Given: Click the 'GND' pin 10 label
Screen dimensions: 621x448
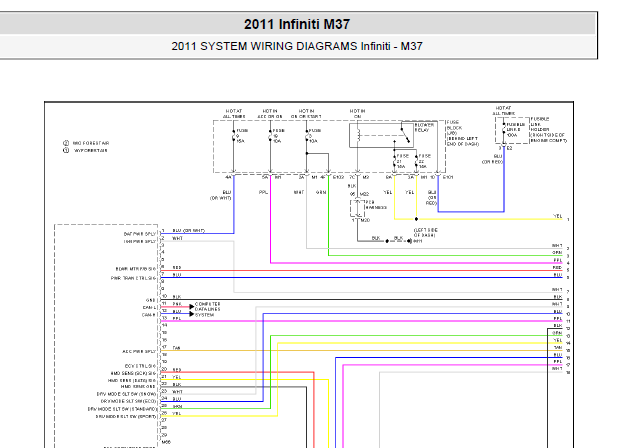Looking at the screenshot, I should 151,300.
